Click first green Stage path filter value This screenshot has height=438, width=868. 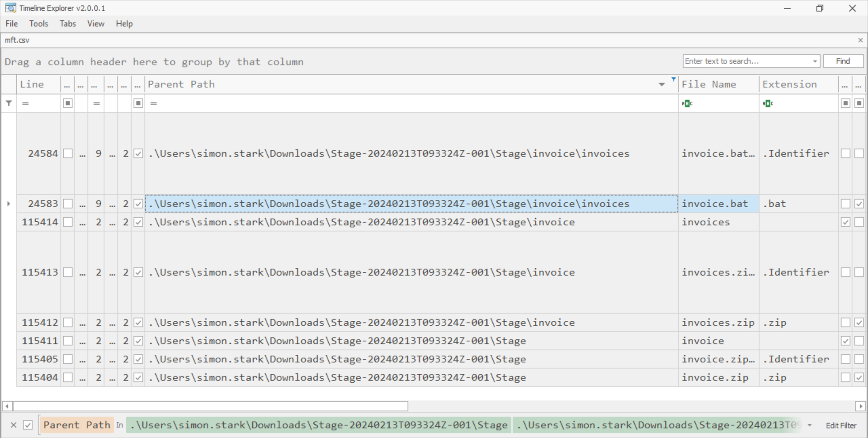click(x=319, y=425)
